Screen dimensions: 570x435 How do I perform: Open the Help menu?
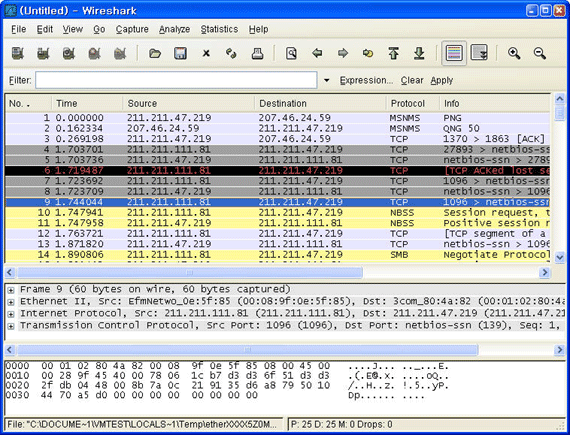pyautogui.click(x=258, y=29)
